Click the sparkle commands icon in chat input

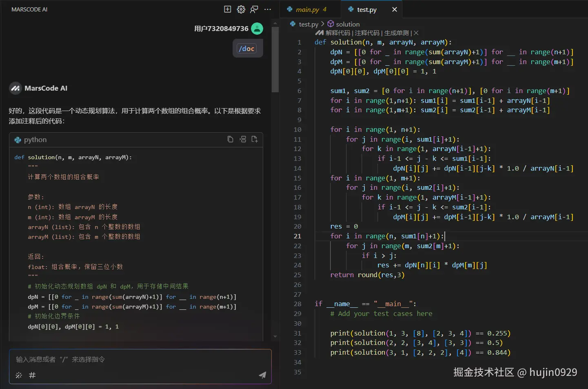pyautogui.click(x=19, y=375)
